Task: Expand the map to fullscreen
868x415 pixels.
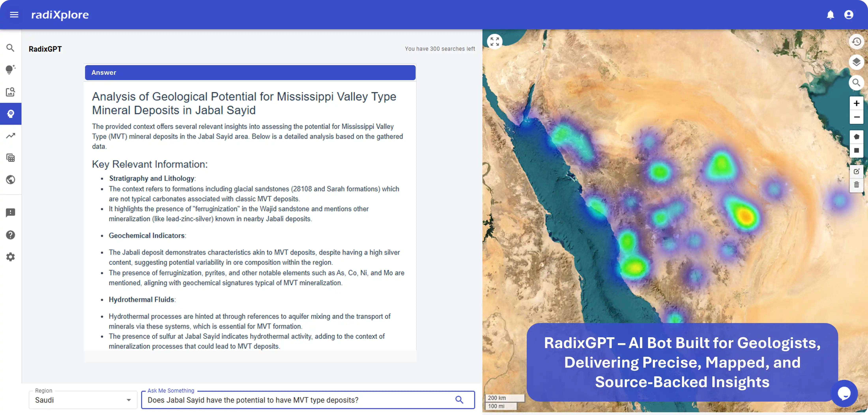Action: (495, 41)
